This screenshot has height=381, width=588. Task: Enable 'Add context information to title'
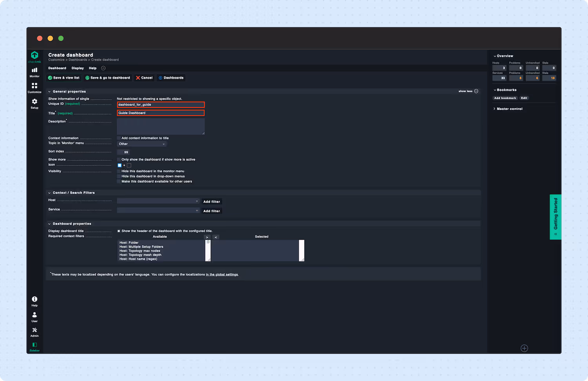[x=119, y=138]
